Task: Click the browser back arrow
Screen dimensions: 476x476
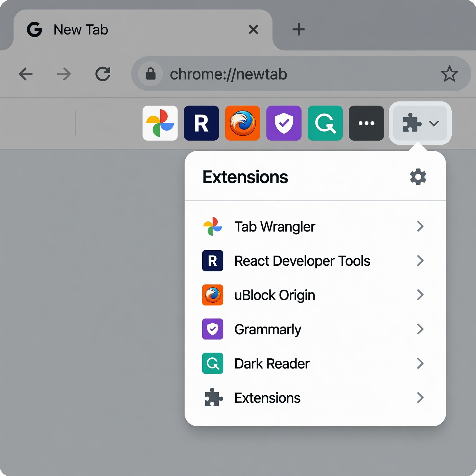Action: (26, 74)
